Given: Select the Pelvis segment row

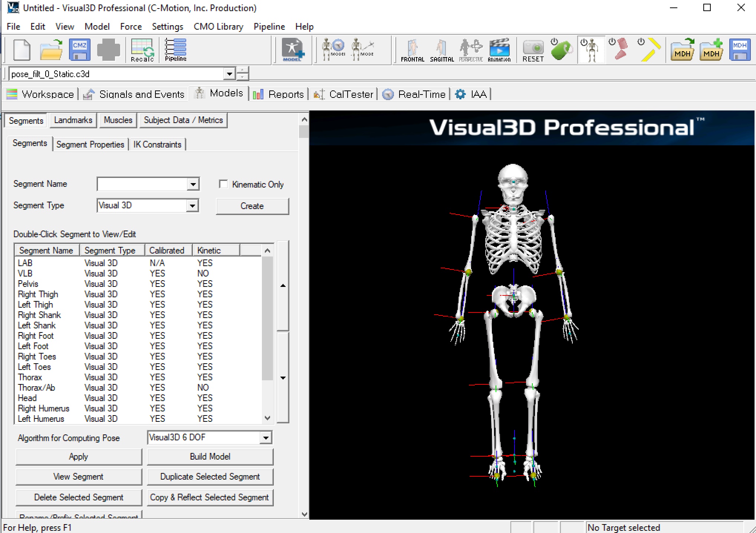Looking at the screenshot, I should click(x=138, y=284).
